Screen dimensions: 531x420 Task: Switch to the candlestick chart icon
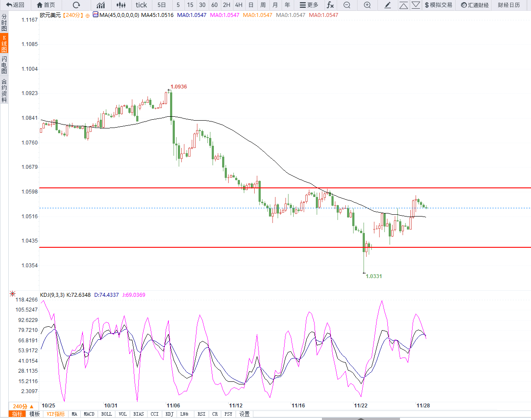121,5
